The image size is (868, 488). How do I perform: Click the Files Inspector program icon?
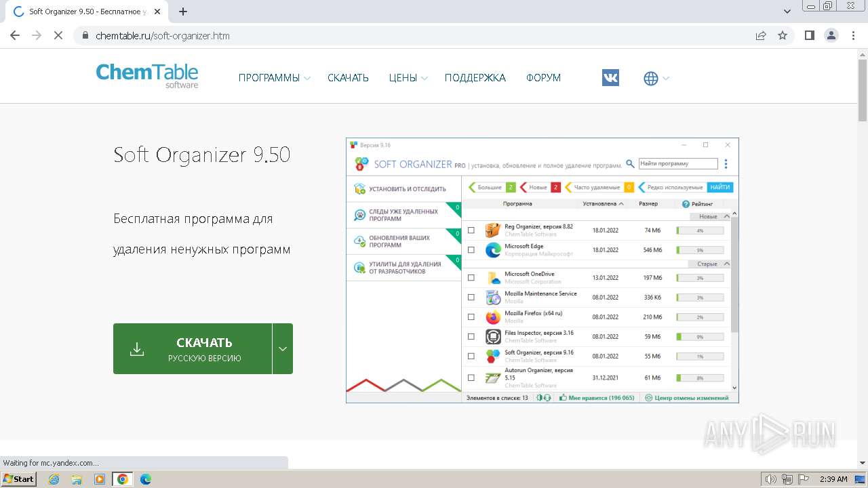tap(493, 336)
